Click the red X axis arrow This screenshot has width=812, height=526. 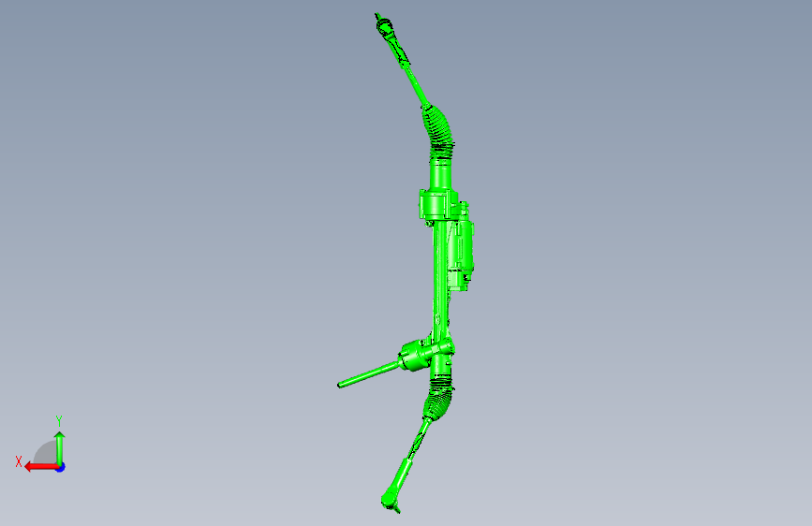(x=40, y=467)
